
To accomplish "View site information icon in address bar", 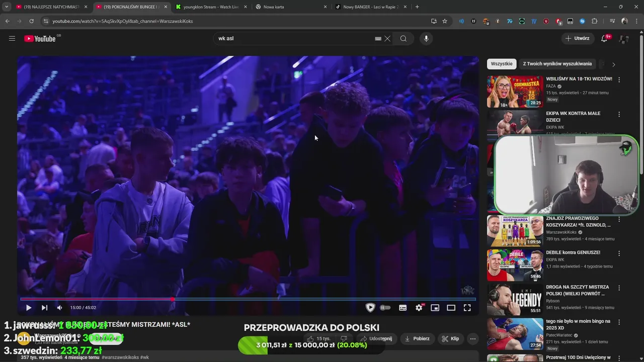I will click(x=46, y=21).
